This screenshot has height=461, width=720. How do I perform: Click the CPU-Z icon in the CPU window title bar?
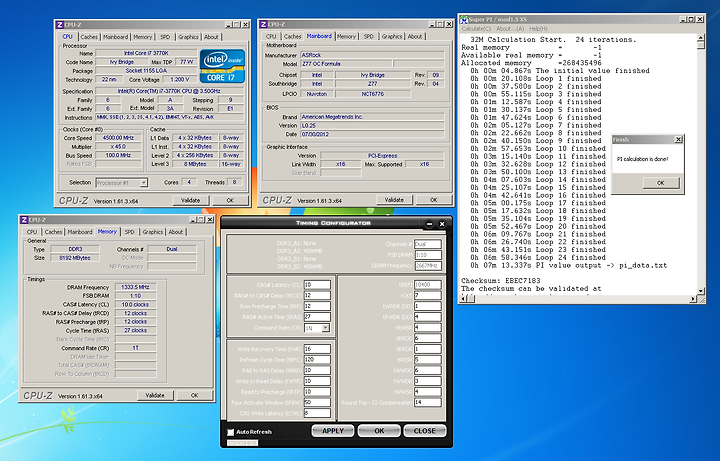tap(60, 25)
